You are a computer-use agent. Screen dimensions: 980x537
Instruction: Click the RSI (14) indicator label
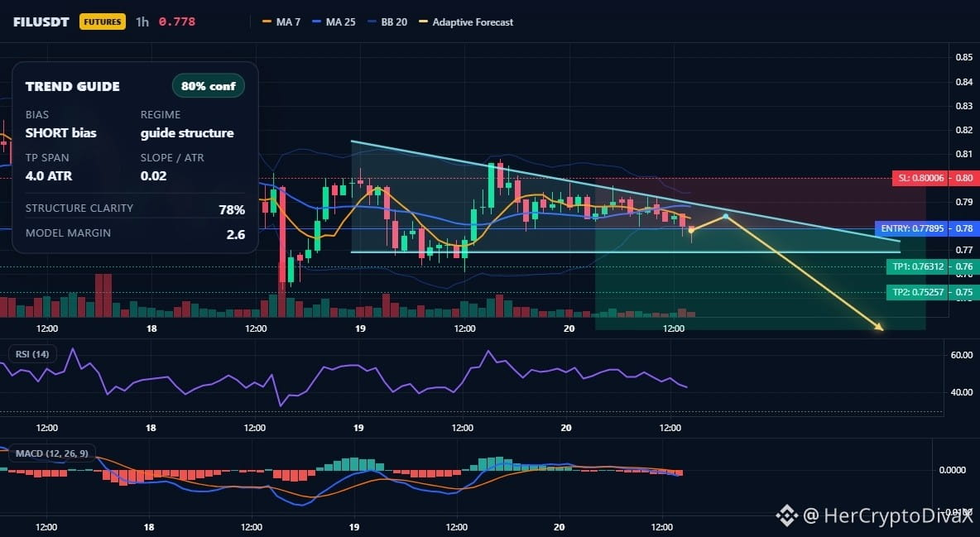pyautogui.click(x=32, y=354)
